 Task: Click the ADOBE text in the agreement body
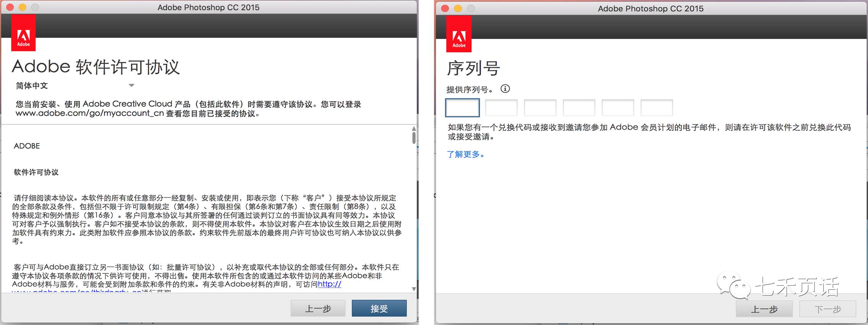pos(27,146)
